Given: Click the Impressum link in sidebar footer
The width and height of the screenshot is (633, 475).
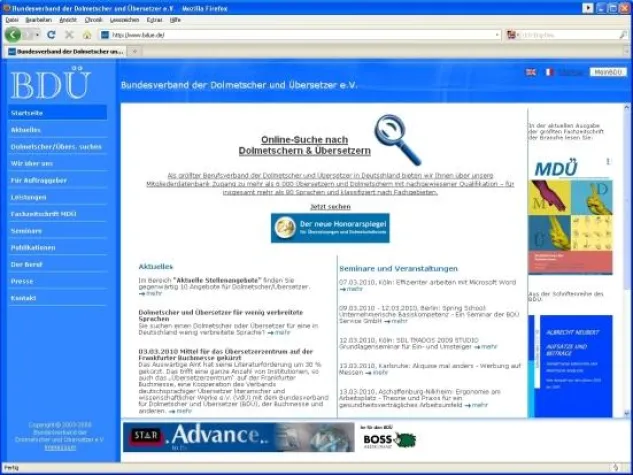Looking at the screenshot, I should pos(60,447).
